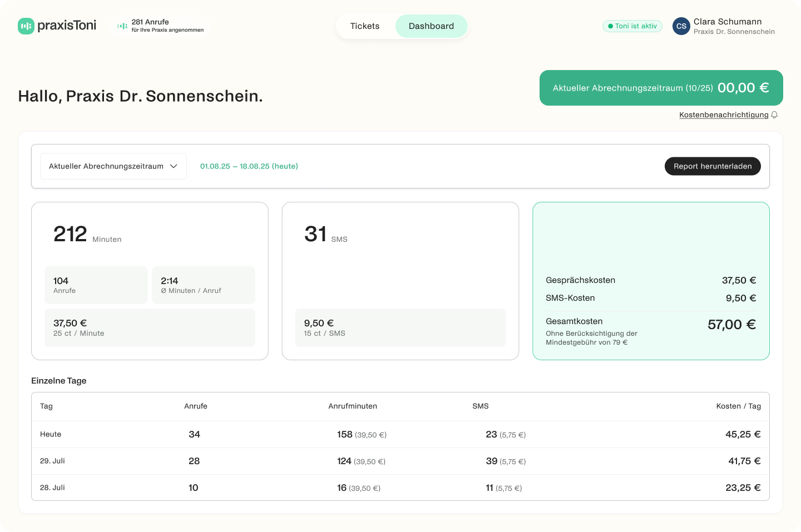Switch to the Tickets tab

click(365, 26)
